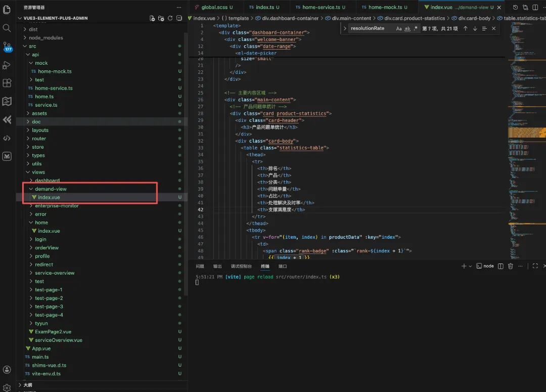Viewport: 546px width, 392px height.
Task: Open Source Control with 177 badge
Action: (7, 47)
